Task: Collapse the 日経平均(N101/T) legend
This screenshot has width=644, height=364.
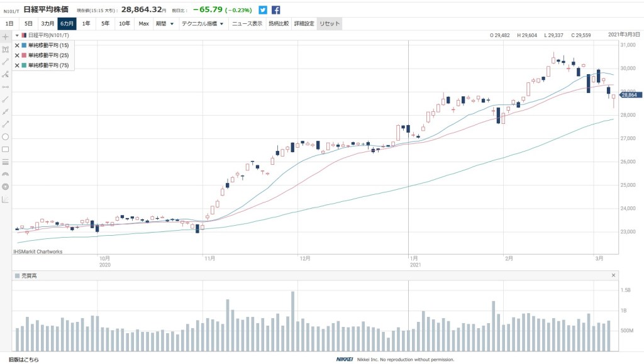Action: pos(17,35)
